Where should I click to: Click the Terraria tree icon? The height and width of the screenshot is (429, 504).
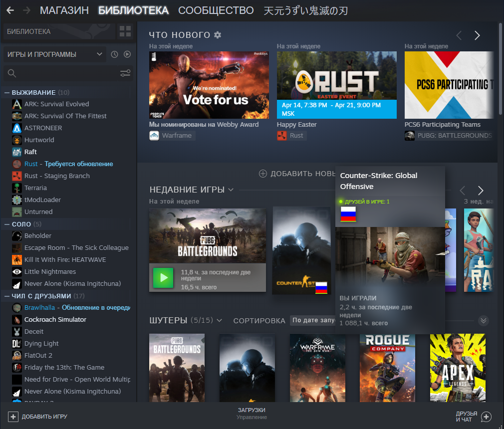pyautogui.click(x=16, y=188)
